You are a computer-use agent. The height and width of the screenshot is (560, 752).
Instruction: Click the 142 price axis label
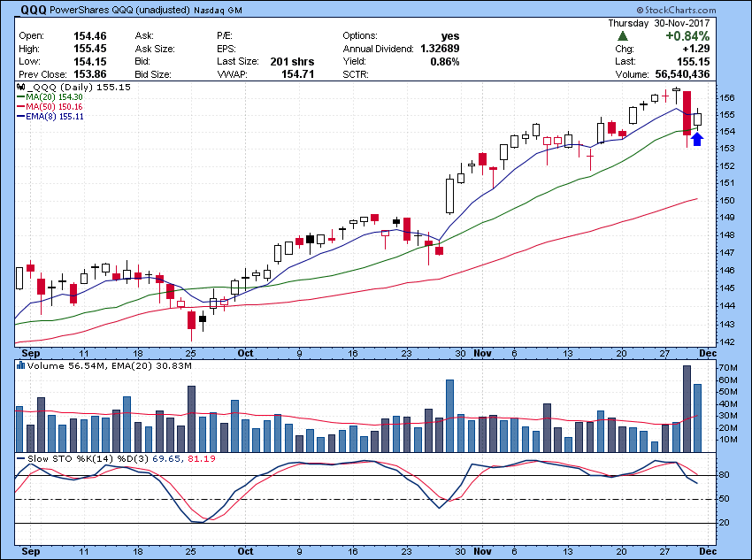[727, 342]
